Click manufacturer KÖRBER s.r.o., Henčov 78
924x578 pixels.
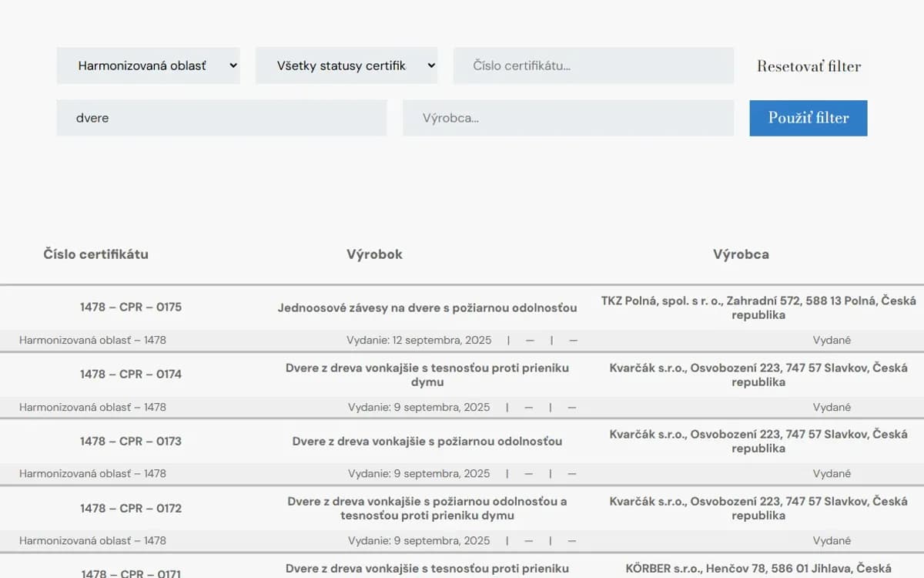[x=758, y=569]
